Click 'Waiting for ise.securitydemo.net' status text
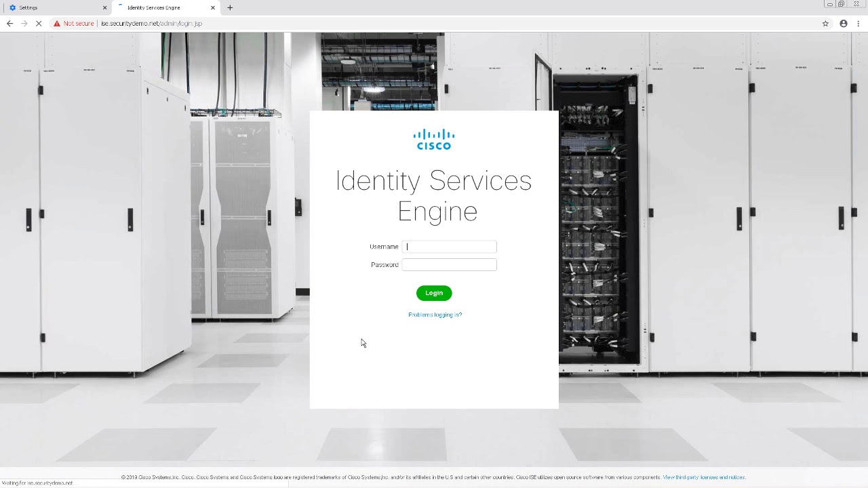 point(37,483)
